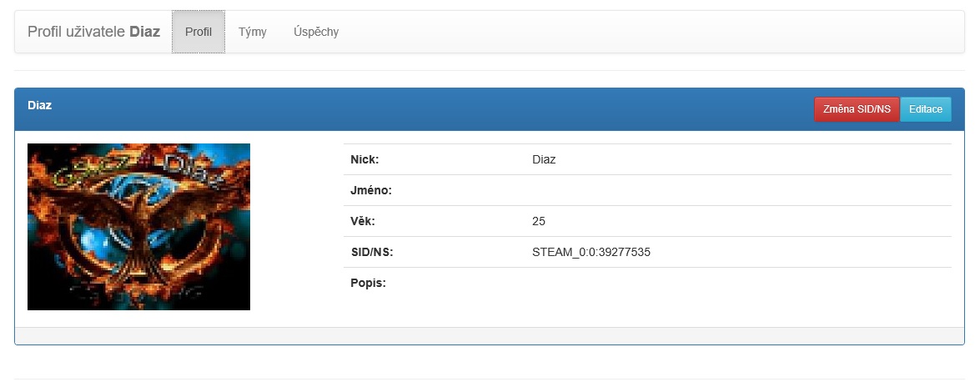Click the 'SID/NS:' label

tap(372, 253)
